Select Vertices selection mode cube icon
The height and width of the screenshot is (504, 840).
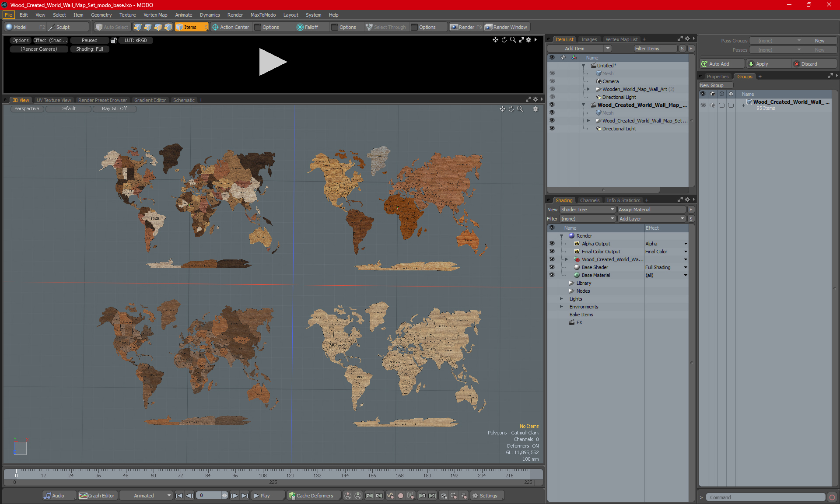tap(138, 27)
